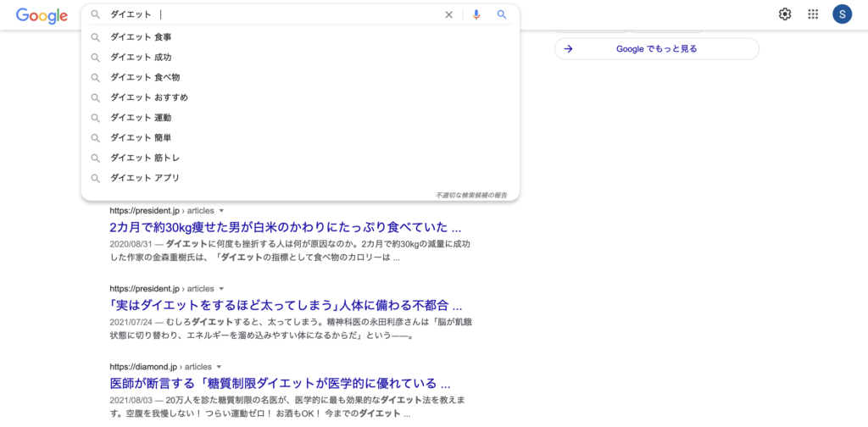
Task: Expand dropdown arrow beside diamond.jp URL
Action: point(219,367)
